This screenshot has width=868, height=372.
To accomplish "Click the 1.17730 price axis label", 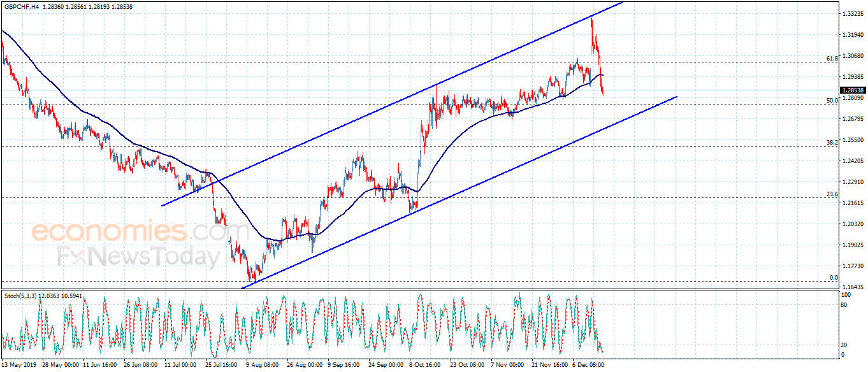I will (852, 266).
